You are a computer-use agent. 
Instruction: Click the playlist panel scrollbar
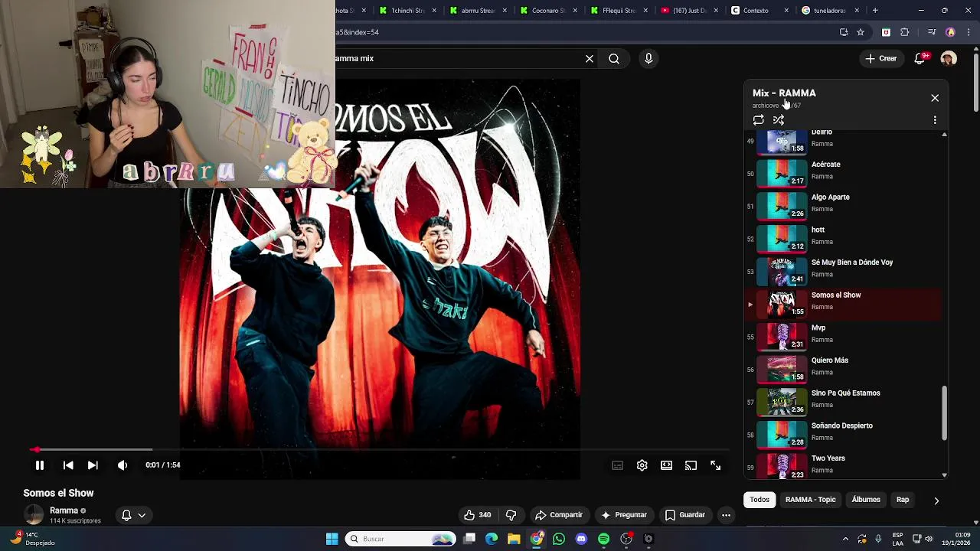[944, 413]
